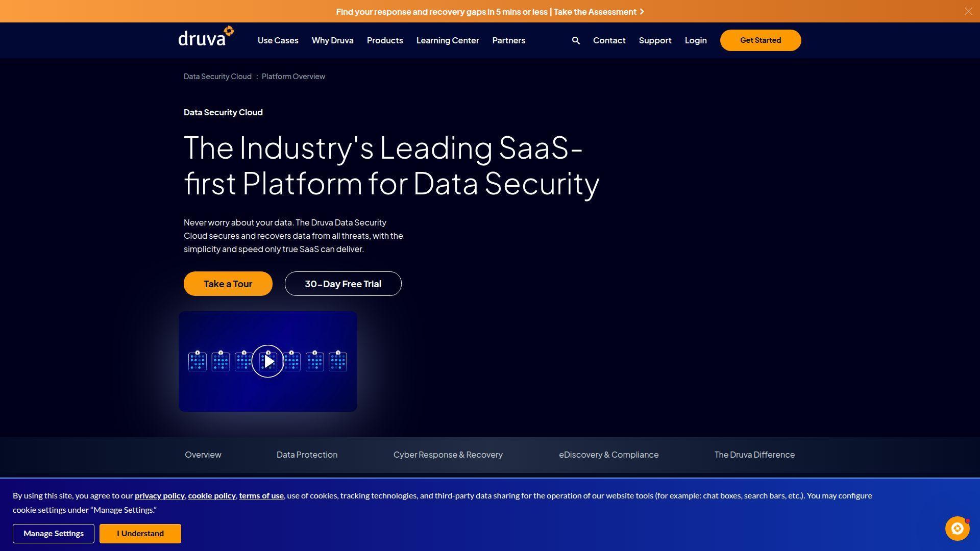
Task: Open the chat widget icon
Action: [958, 529]
